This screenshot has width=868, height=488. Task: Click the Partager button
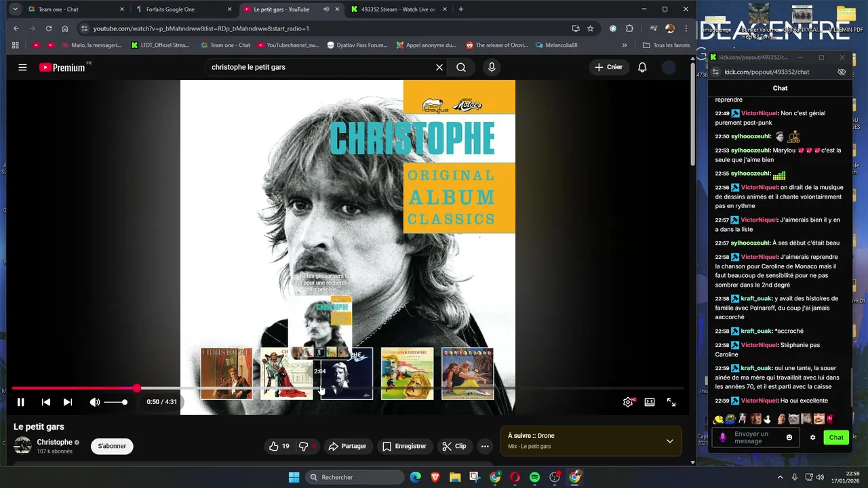click(x=347, y=446)
